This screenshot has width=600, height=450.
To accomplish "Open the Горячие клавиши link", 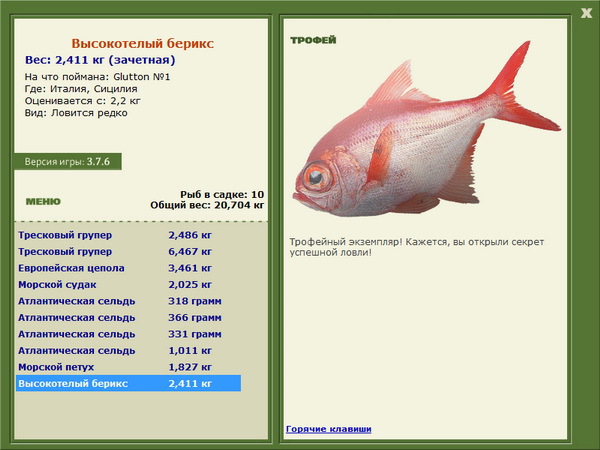I will point(329,429).
